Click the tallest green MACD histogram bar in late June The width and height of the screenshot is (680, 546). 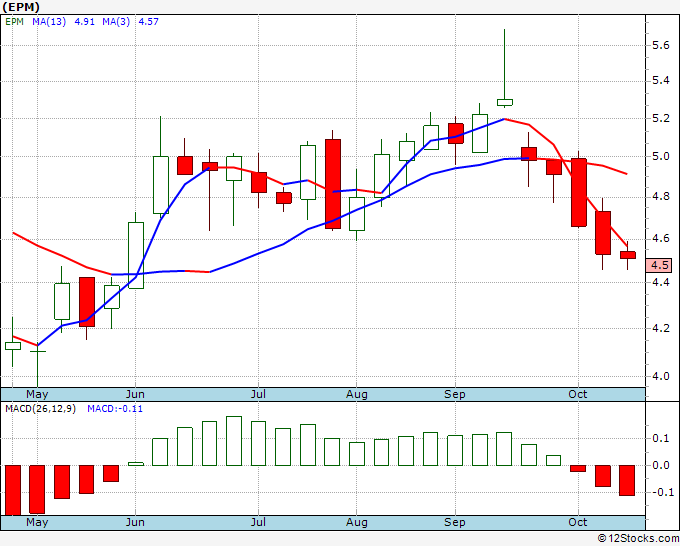(234, 441)
